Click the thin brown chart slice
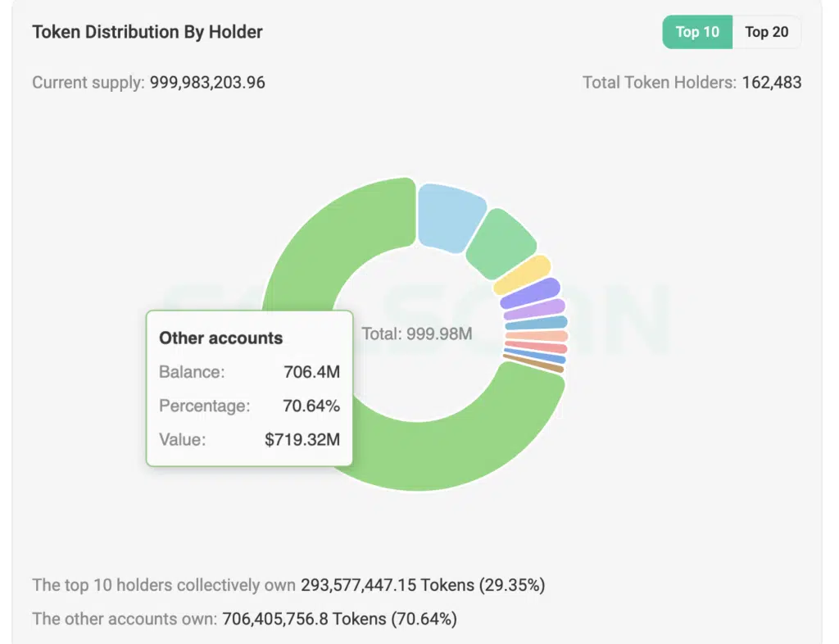Image resolution: width=839 pixels, height=644 pixels. (x=534, y=365)
